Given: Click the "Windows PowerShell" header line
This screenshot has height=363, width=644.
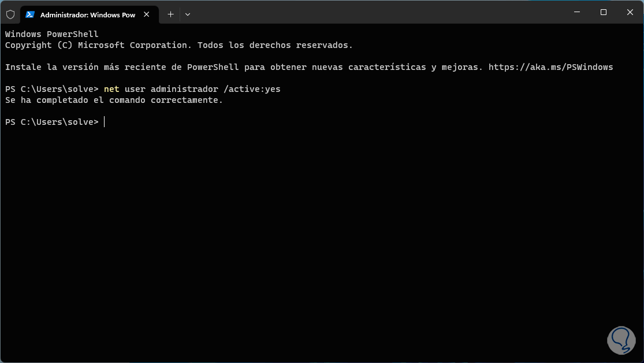Looking at the screenshot, I should point(51,34).
